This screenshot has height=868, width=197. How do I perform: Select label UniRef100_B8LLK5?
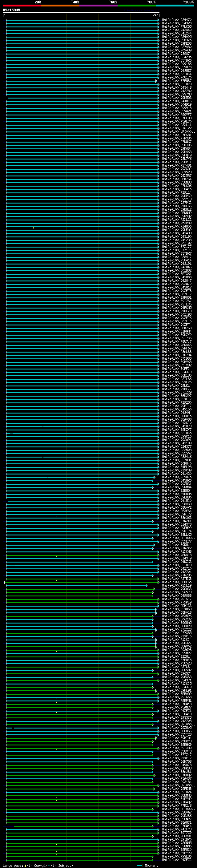coord(177,535)
